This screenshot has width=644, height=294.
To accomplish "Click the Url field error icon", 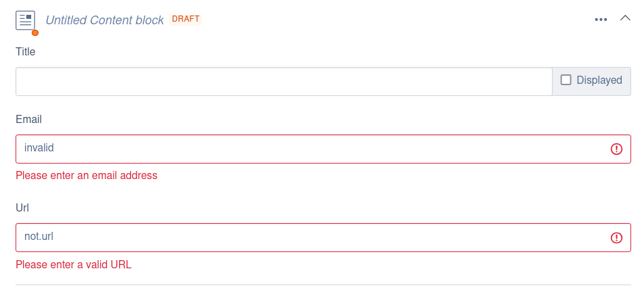I will pyautogui.click(x=616, y=238).
